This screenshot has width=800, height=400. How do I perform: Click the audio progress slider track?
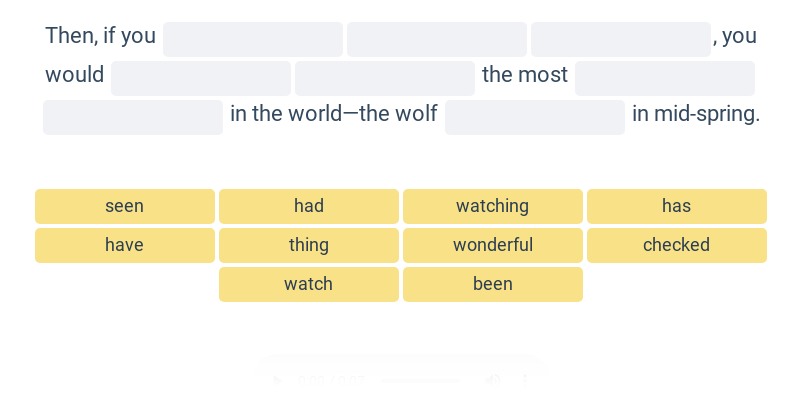point(420,380)
